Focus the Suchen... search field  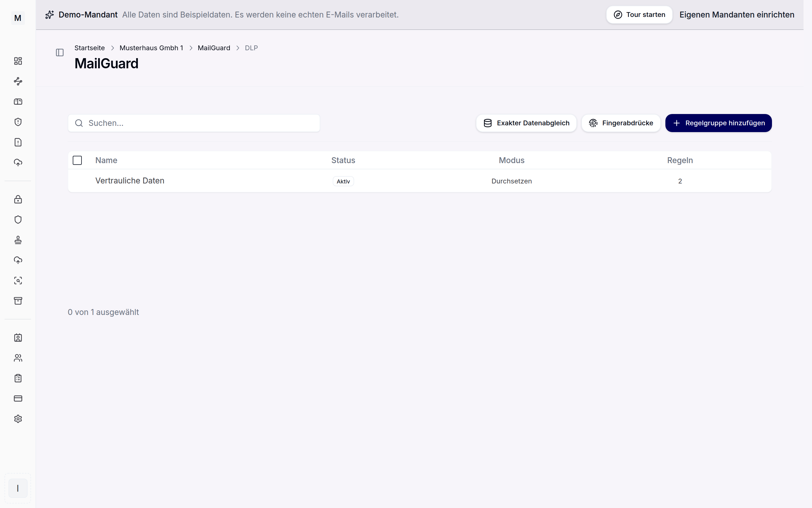(x=194, y=123)
